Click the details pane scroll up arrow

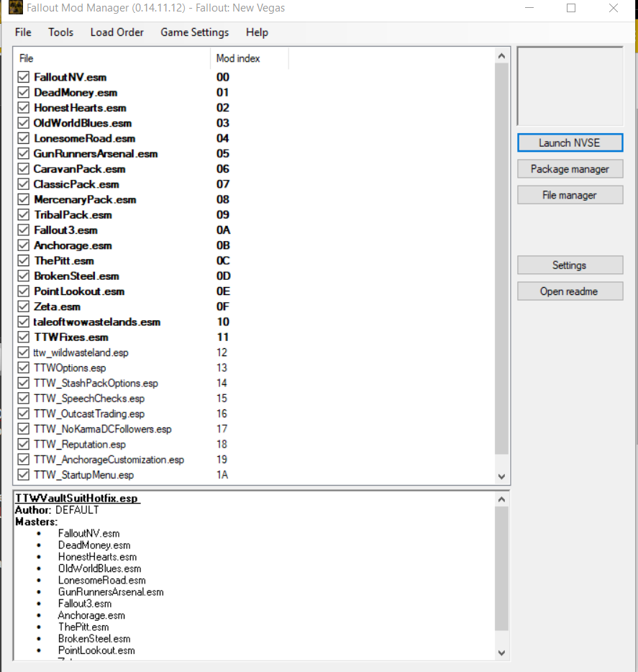coord(502,499)
